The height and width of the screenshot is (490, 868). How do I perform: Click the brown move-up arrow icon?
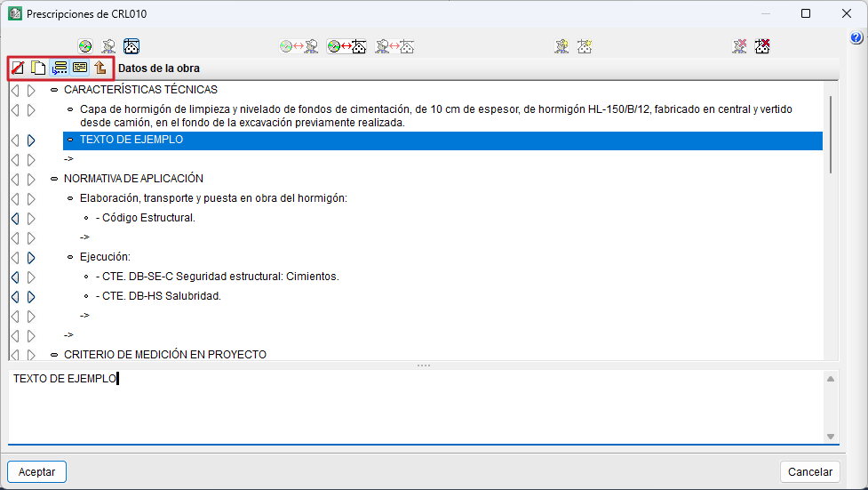100,68
